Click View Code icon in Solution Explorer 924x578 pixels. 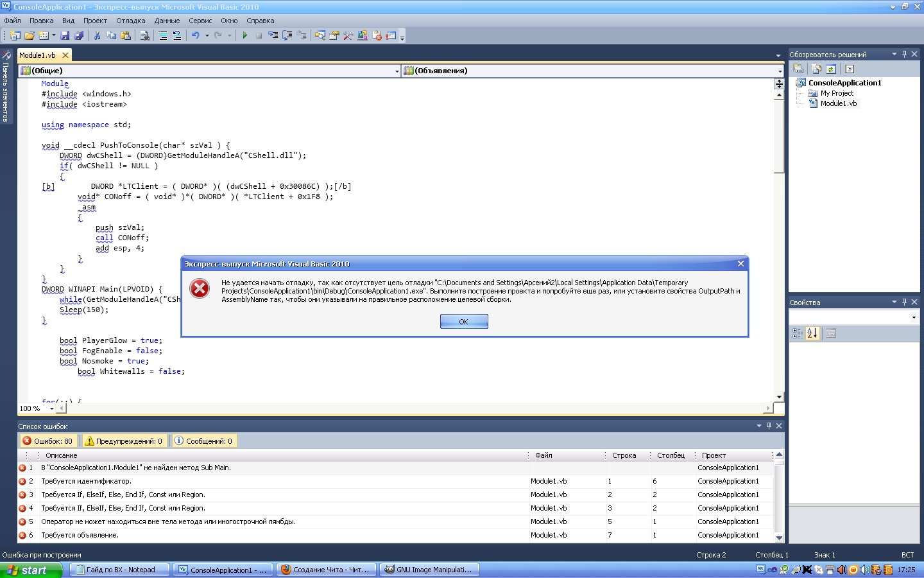(x=850, y=69)
